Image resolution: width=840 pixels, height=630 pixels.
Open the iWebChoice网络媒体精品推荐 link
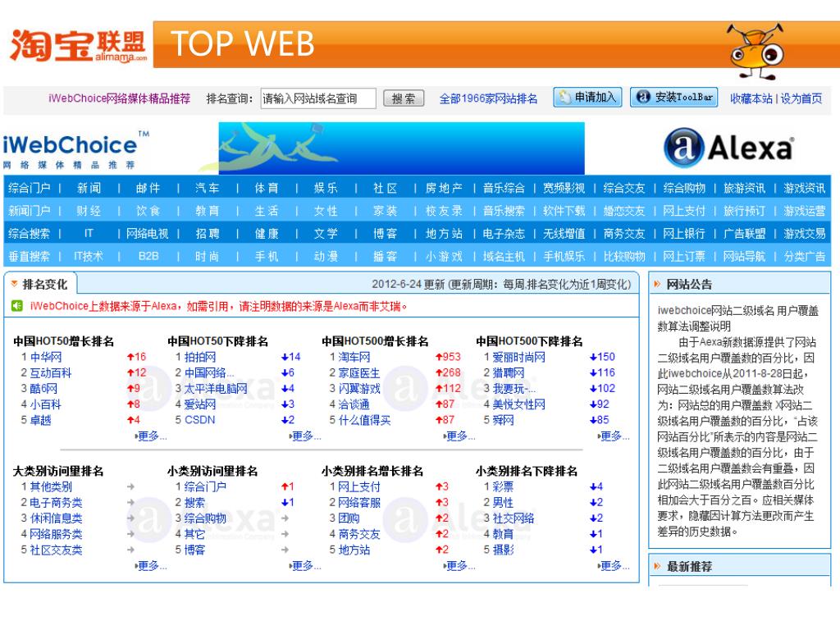pyautogui.click(x=120, y=98)
